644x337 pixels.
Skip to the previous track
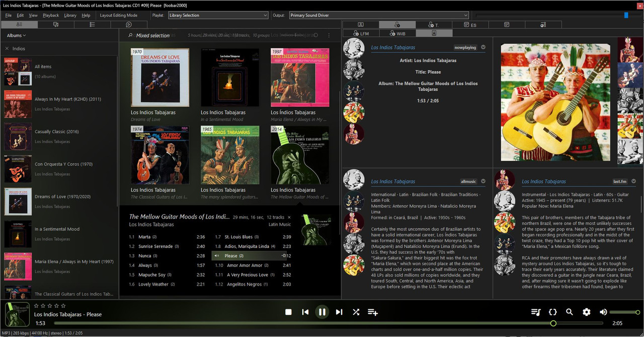pyautogui.click(x=305, y=312)
